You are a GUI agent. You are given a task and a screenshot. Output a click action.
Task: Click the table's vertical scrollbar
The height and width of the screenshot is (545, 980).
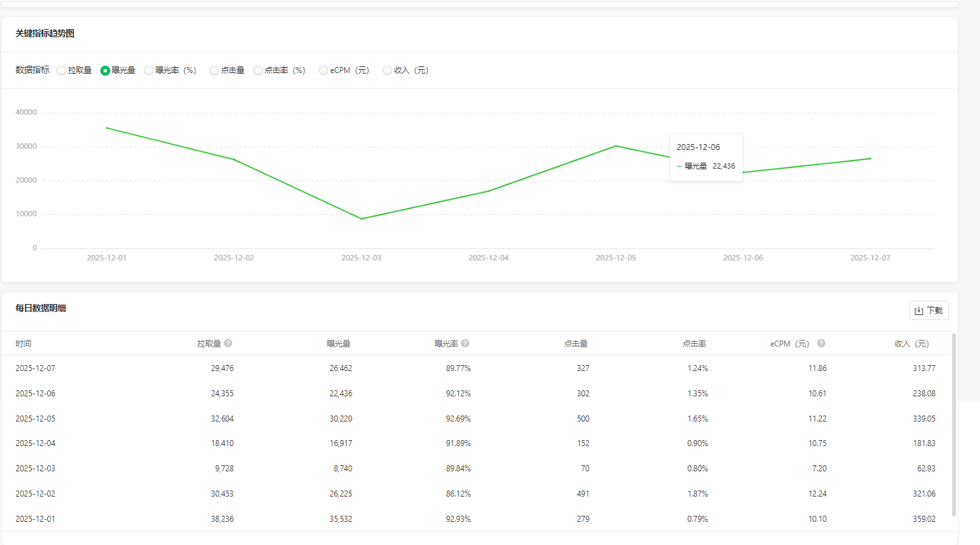click(x=954, y=425)
